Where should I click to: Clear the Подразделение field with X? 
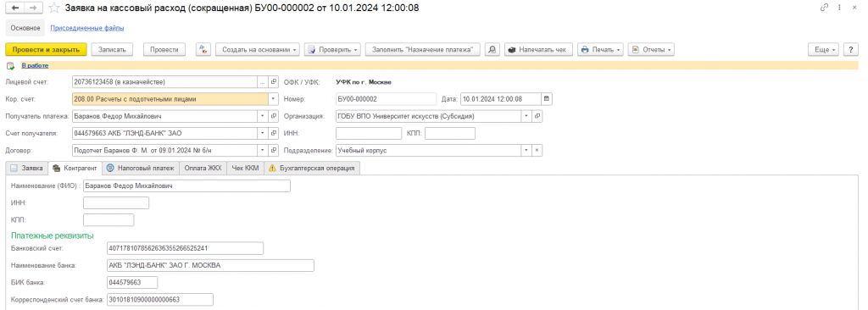pyautogui.click(x=537, y=150)
